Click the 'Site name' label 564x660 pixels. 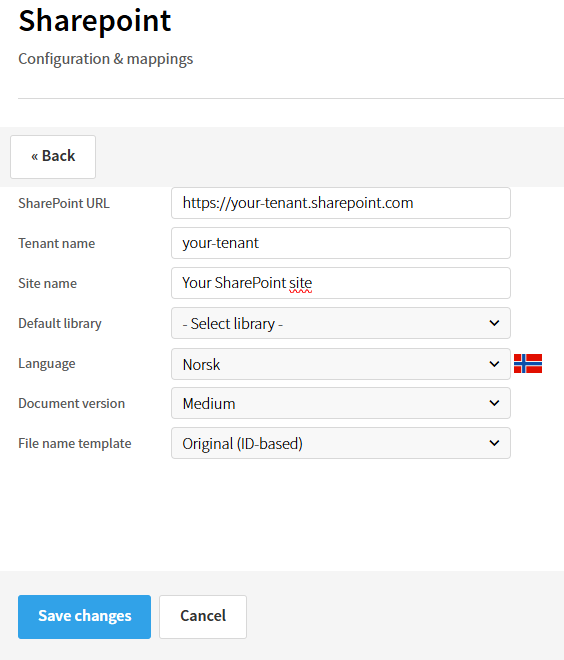coord(47,283)
